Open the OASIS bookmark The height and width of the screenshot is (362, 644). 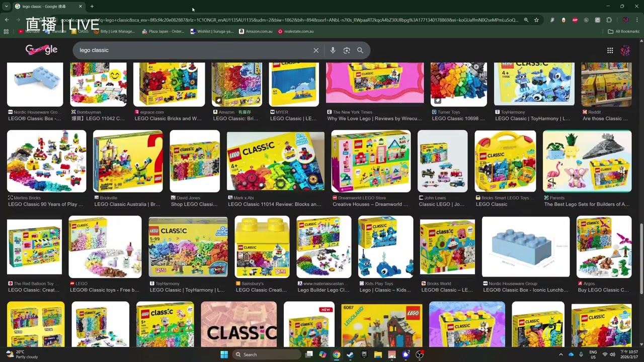pos(80,31)
